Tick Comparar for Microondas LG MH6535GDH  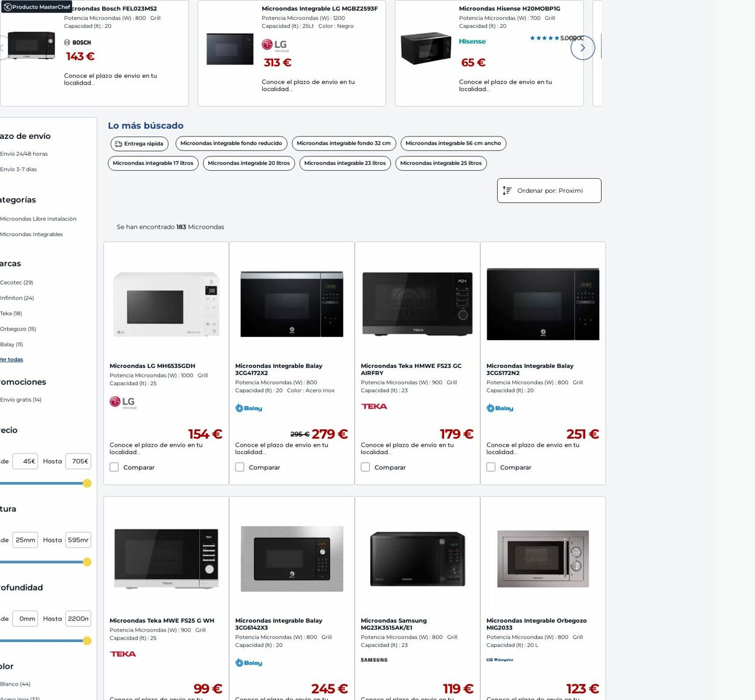coord(114,467)
